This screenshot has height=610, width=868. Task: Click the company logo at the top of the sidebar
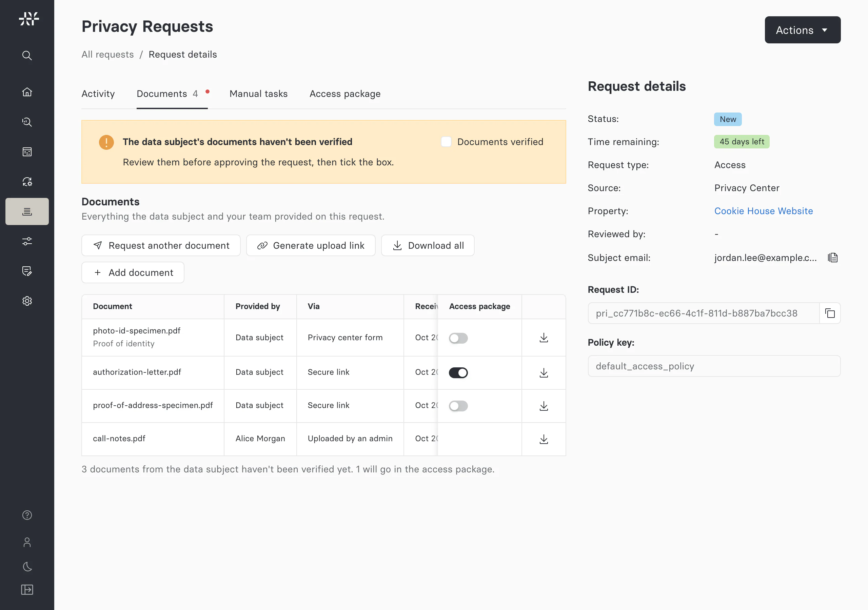(29, 19)
